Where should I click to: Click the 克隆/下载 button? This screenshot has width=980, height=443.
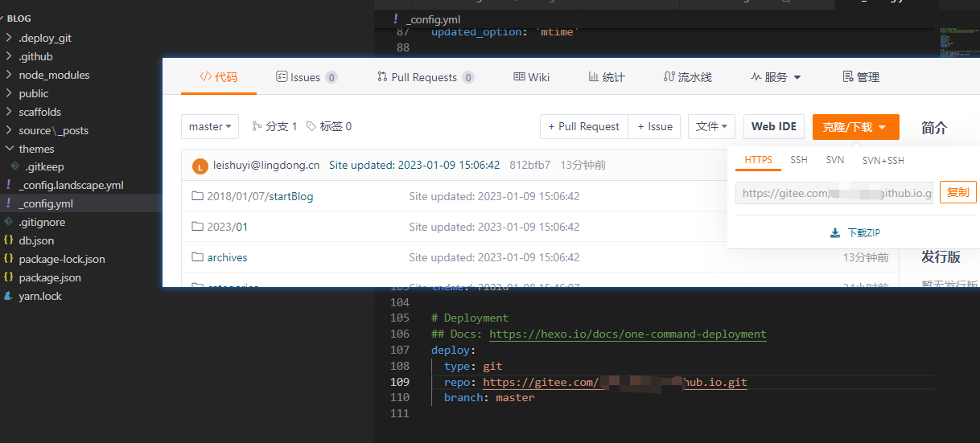[x=855, y=127]
